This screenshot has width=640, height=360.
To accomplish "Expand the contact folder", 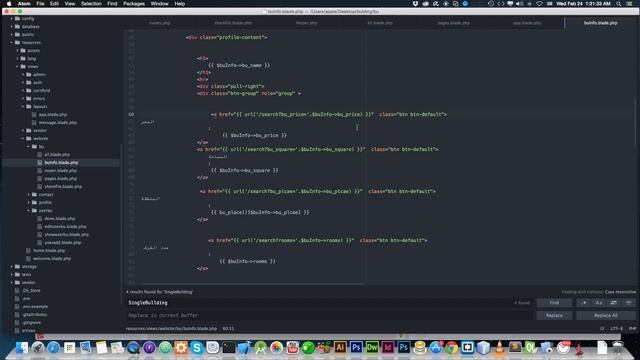I will 46,194.
